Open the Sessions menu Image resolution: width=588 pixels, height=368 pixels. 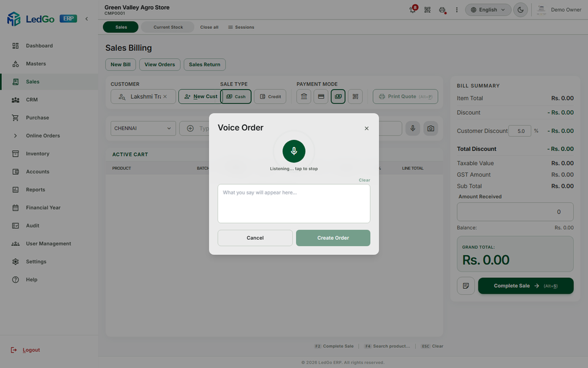241,27
